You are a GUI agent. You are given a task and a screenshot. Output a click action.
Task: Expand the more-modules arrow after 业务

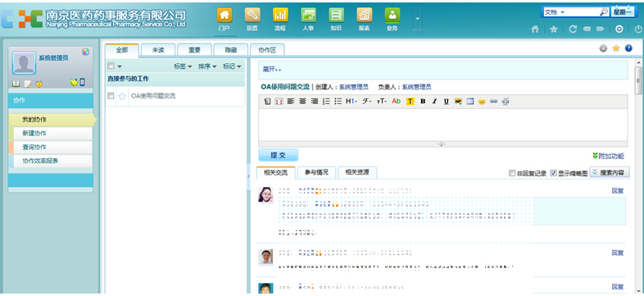pos(417,19)
